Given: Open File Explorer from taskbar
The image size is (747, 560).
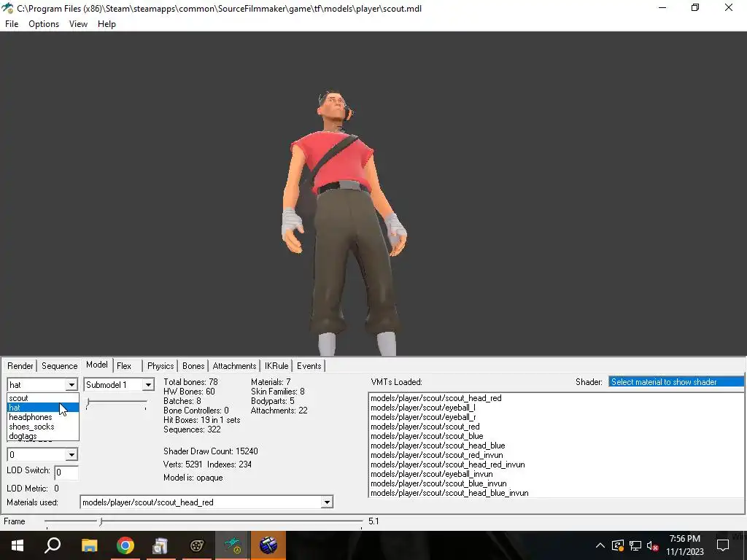Looking at the screenshot, I should 89,545.
